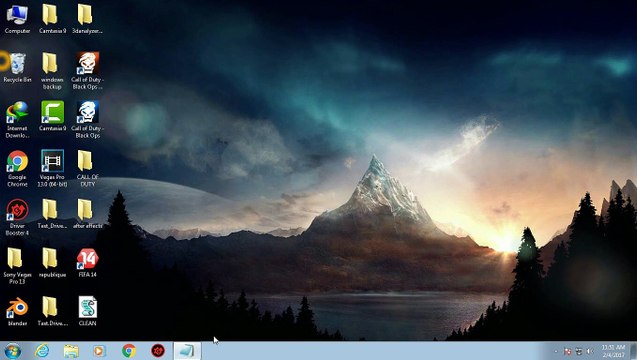637x360 pixels.
Task: Open the taskbar clock and date
Action: [x=613, y=351]
